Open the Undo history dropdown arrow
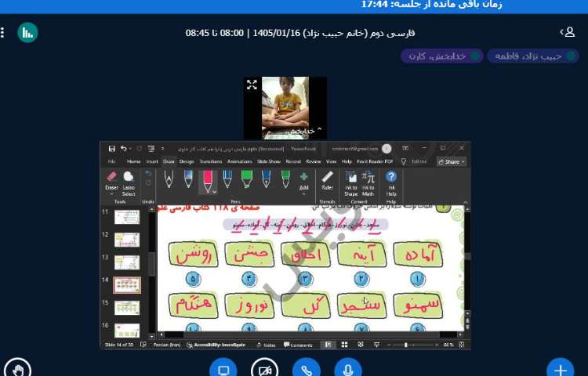Image resolution: width=588 pixels, height=376 pixels. pyautogui.click(x=130, y=149)
